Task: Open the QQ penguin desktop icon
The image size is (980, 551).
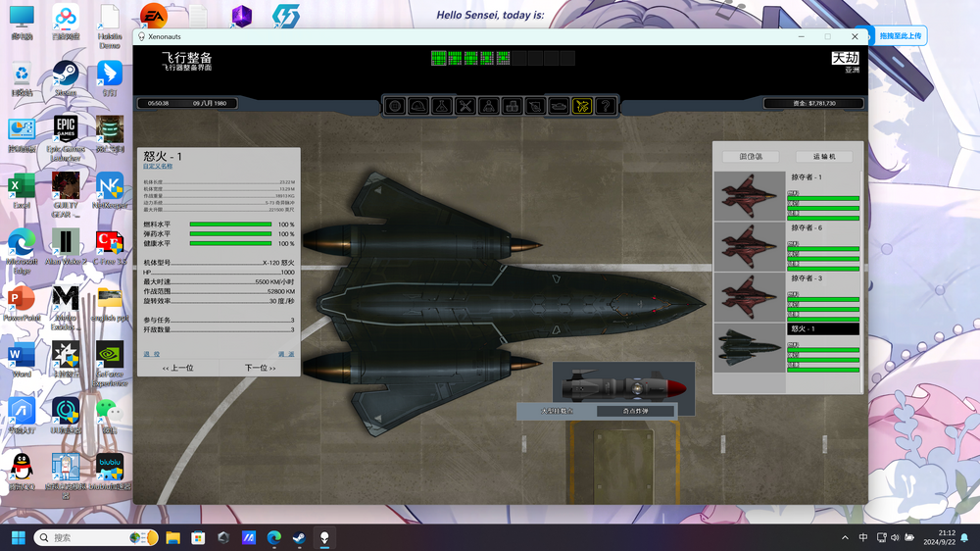Action: [22, 472]
